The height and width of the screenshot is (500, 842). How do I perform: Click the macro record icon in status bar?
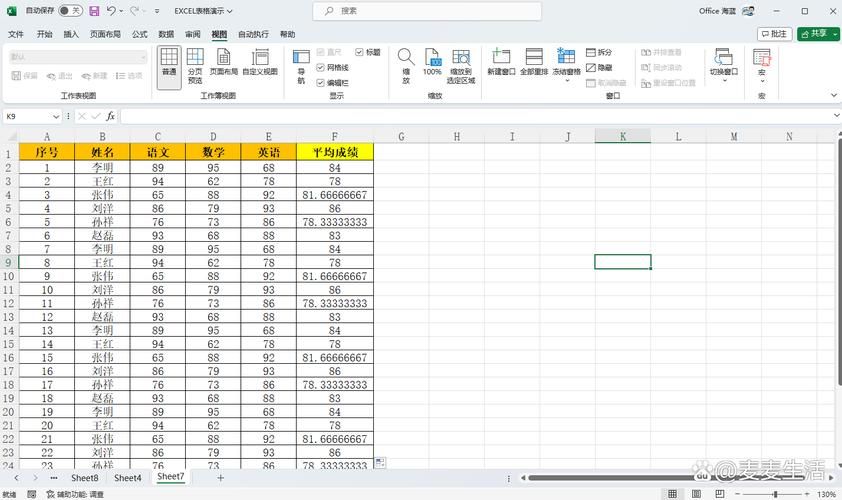32,494
